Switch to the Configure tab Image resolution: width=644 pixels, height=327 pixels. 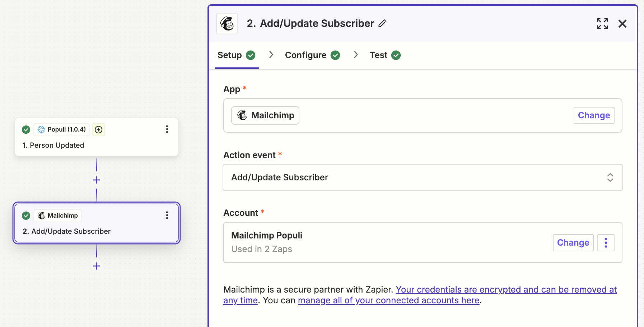coord(312,55)
